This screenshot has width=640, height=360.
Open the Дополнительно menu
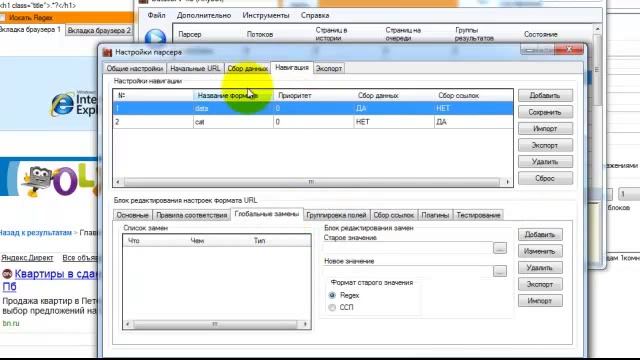[x=204, y=16]
